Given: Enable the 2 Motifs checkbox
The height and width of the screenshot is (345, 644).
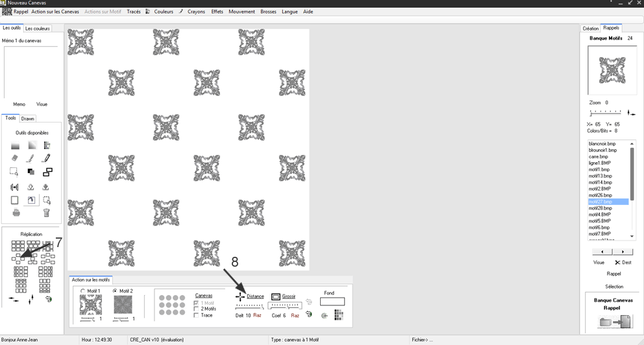Looking at the screenshot, I should [x=197, y=309].
